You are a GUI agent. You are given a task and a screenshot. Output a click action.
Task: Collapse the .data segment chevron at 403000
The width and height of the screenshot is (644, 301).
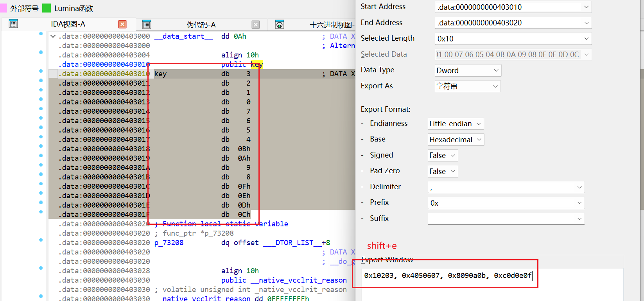(x=53, y=36)
